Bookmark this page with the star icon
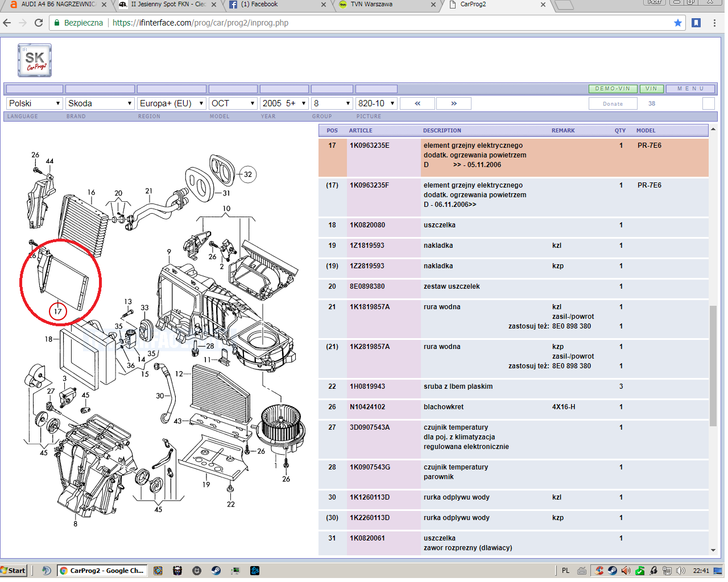The width and height of the screenshot is (728, 582). click(x=677, y=23)
